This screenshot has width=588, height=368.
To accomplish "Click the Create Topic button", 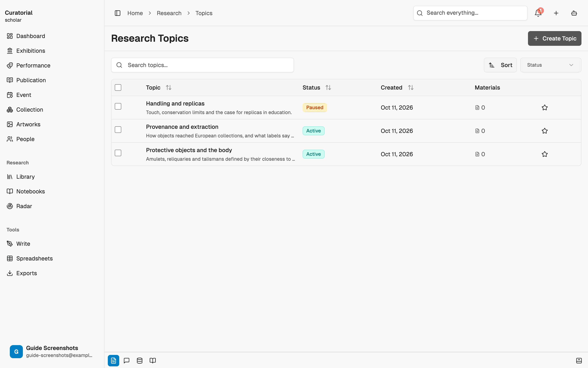I will [555, 38].
